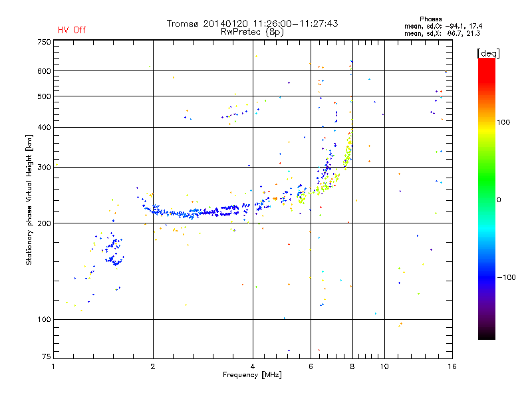Click the yellow-green trace rising toward 8 MHz

tap(348, 151)
